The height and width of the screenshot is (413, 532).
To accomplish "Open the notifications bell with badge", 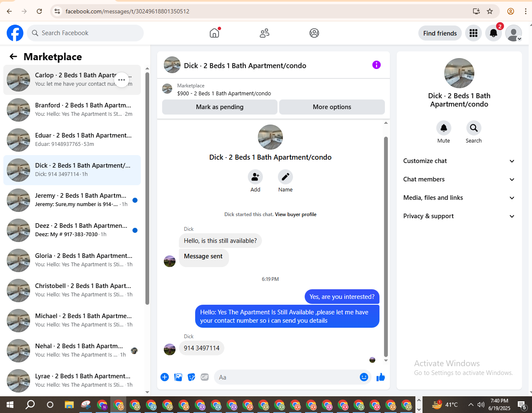I will pyautogui.click(x=494, y=33).
